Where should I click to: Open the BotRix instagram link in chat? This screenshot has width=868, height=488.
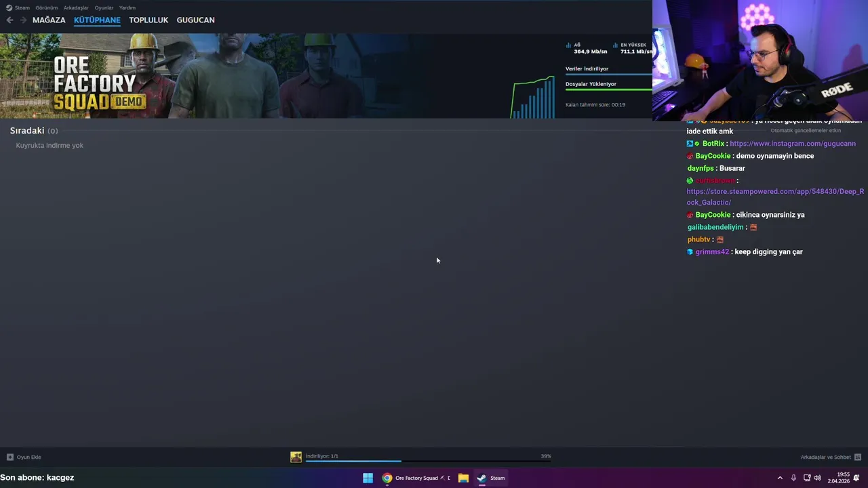click(793, 144)
